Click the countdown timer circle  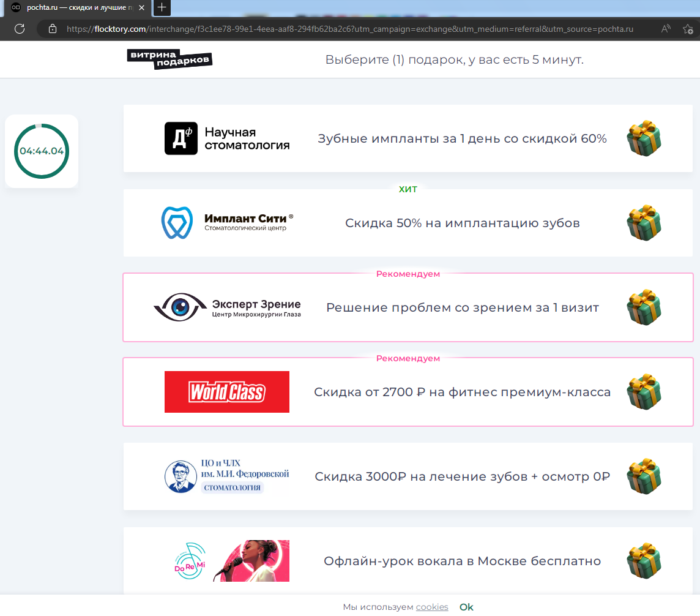tap(42, 151)
